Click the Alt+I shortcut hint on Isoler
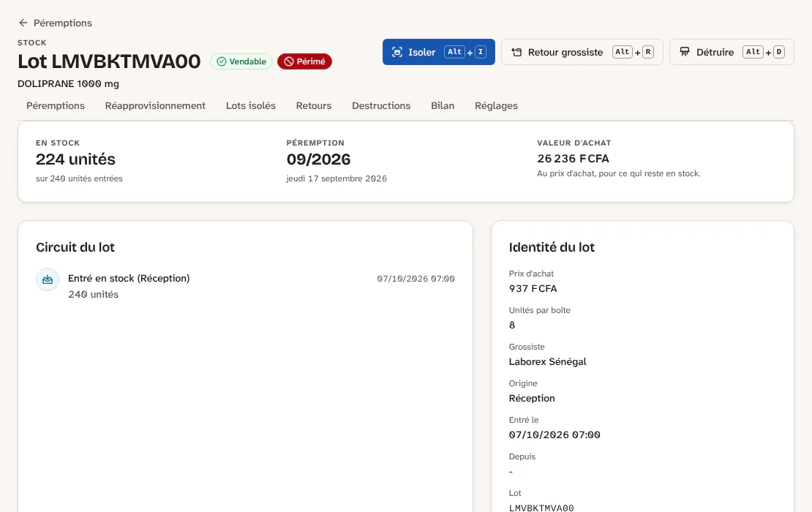Screen dimensions: 812x512 click(x=465, y=52)
